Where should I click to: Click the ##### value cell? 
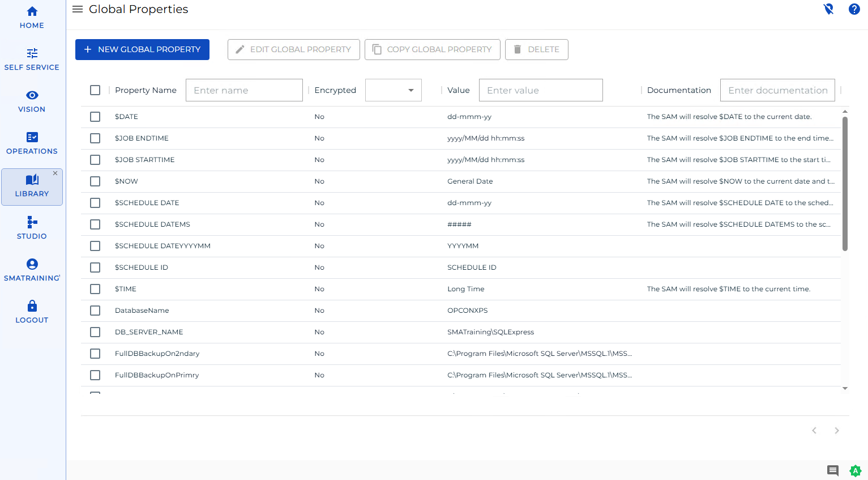tap(459, 224)
